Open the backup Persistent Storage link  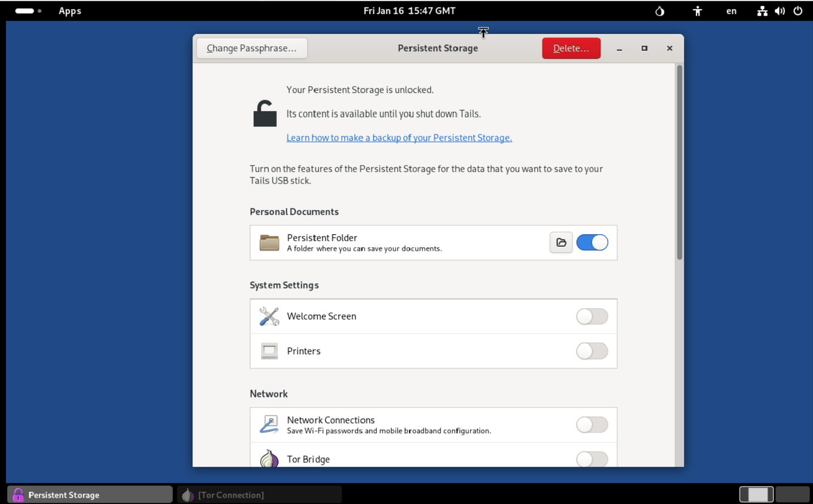coord(399,138)
